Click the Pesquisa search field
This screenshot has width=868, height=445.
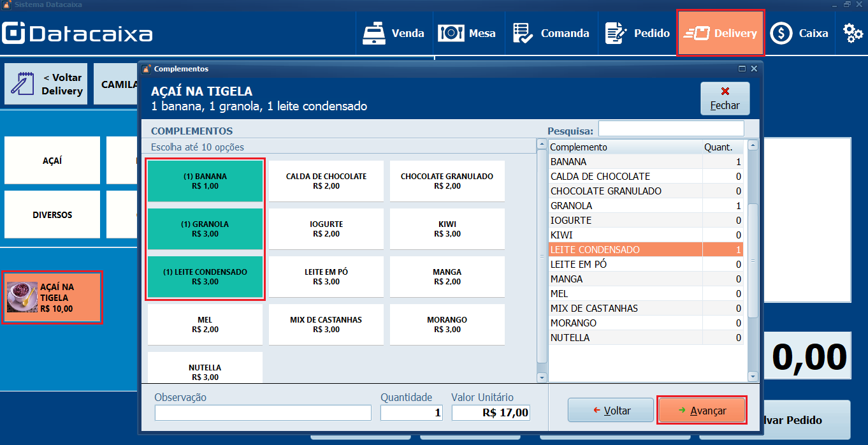[671, 129]
